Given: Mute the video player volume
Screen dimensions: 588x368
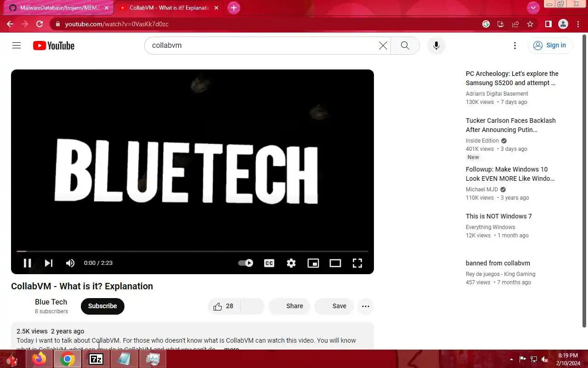Looking at the screenshot, I should [x=70, y=263].
